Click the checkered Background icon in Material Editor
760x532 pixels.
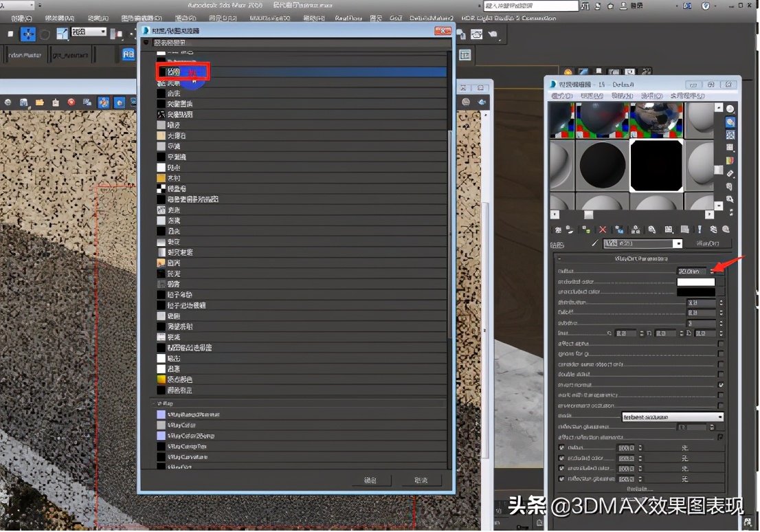tap(730, 135)
